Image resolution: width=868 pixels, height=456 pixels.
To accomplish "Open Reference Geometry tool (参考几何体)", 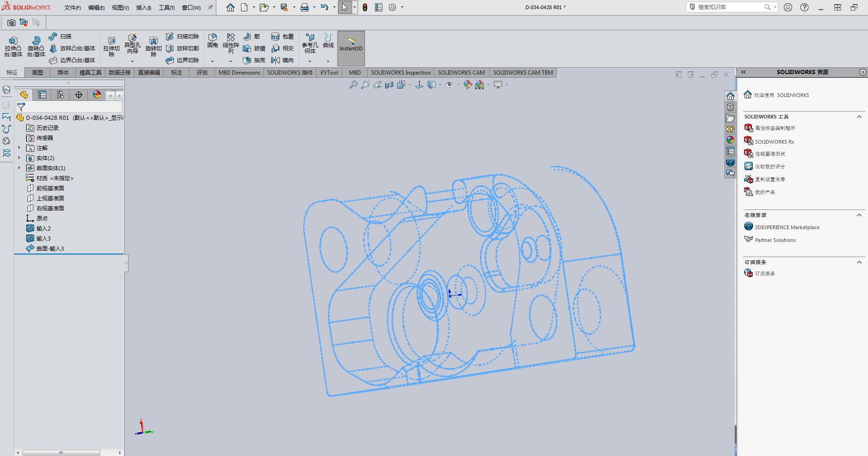I will click(310, 43).
